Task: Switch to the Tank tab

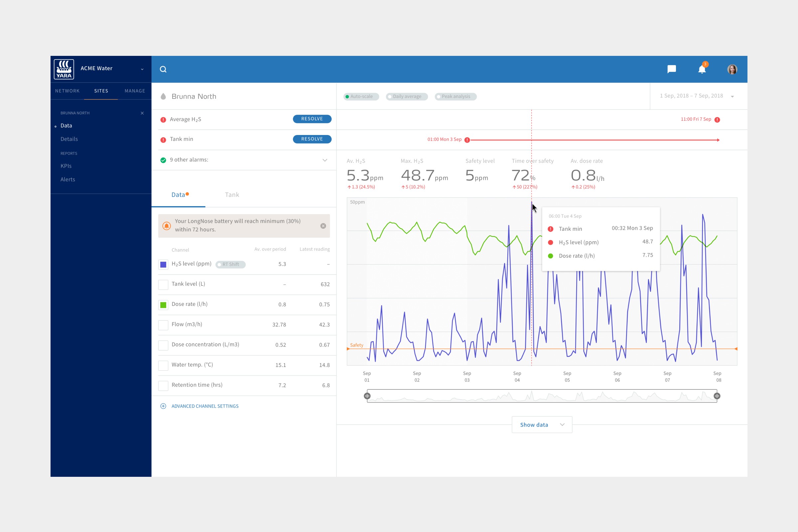Action: pyautogui.click(x=232, y=195)
